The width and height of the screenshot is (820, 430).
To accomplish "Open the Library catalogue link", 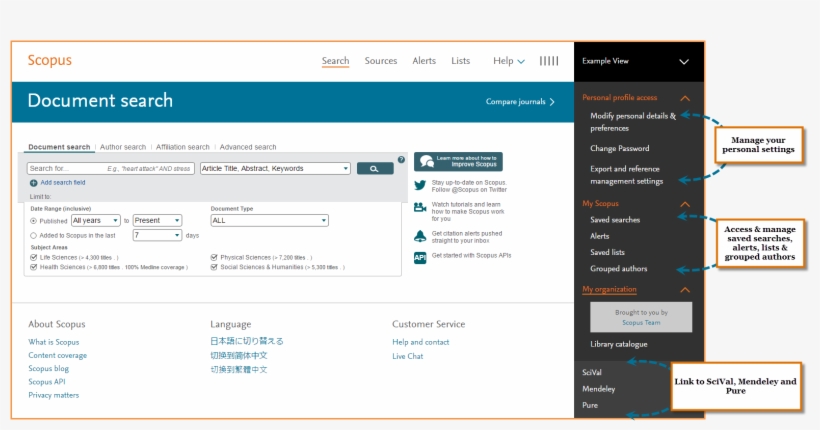I will click(619, 344).
